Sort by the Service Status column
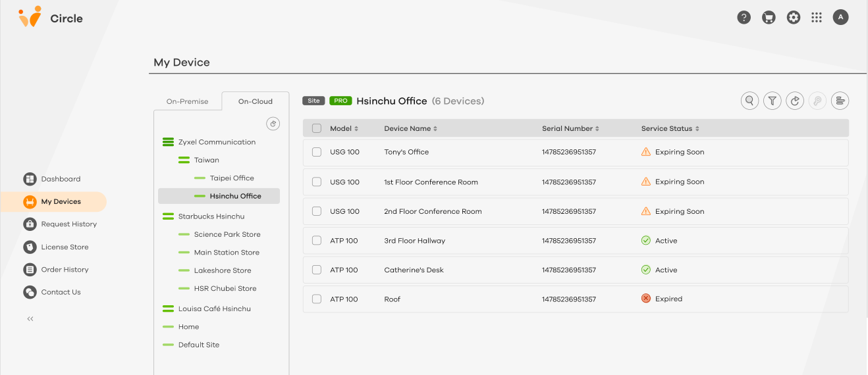The image size is (868, 375). point(670,128)
